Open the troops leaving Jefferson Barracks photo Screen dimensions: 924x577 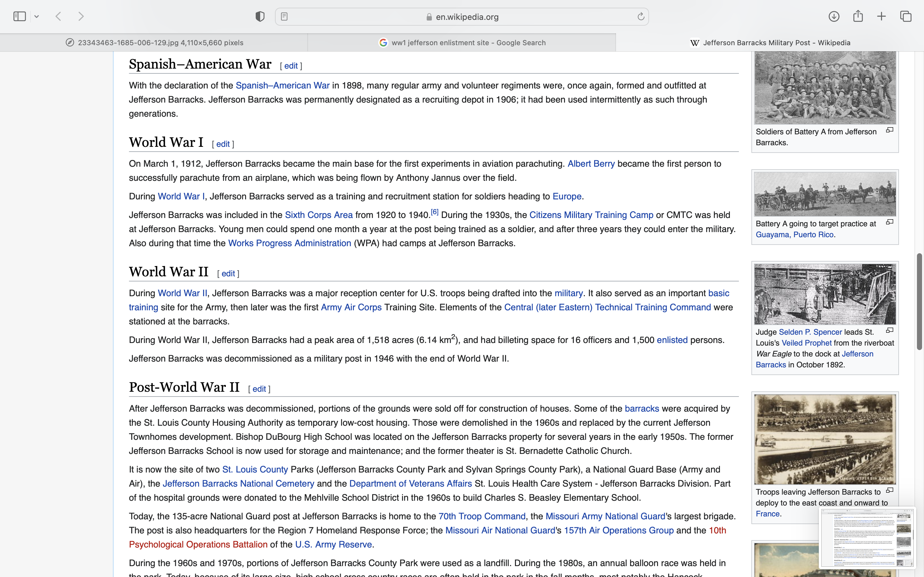click(x=825, y=439)
